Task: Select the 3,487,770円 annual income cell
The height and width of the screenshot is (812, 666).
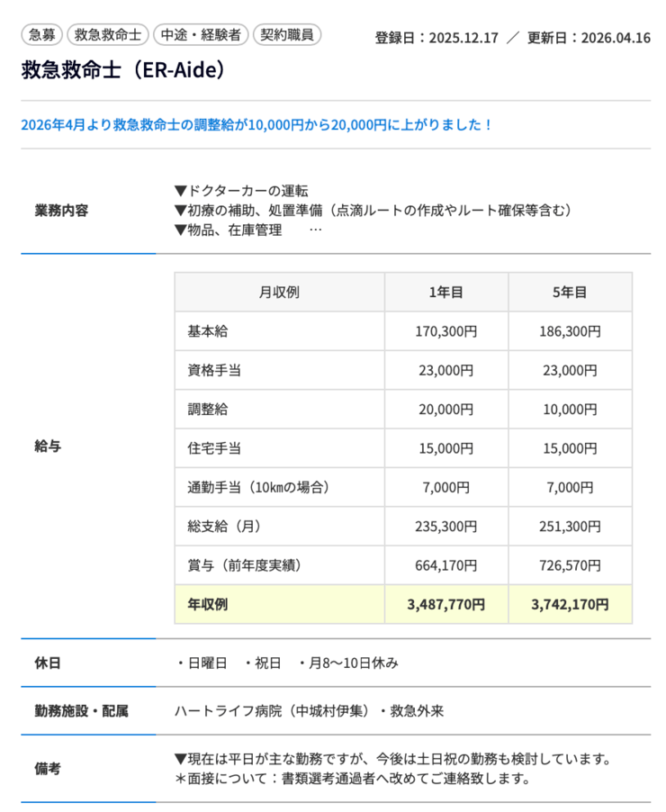Action: point(446,604)
